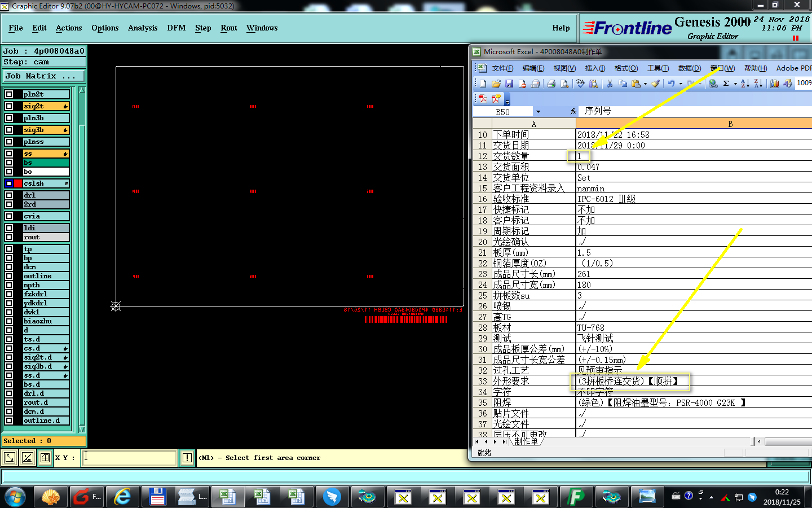Click the Paste clipboard icon in Excel
Screen dimensions: 812x508
tap(636, 84)
